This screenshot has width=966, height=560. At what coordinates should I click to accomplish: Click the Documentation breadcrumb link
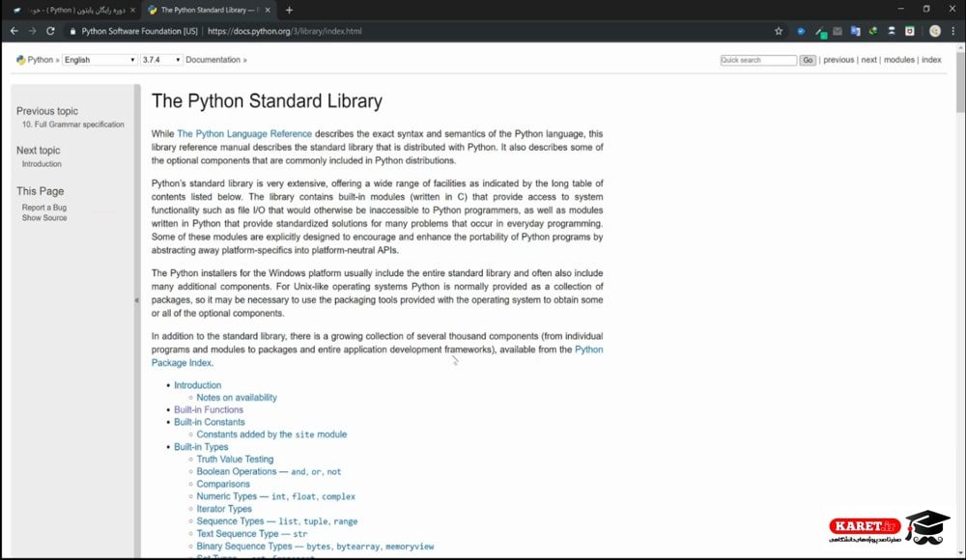(213, 60)
